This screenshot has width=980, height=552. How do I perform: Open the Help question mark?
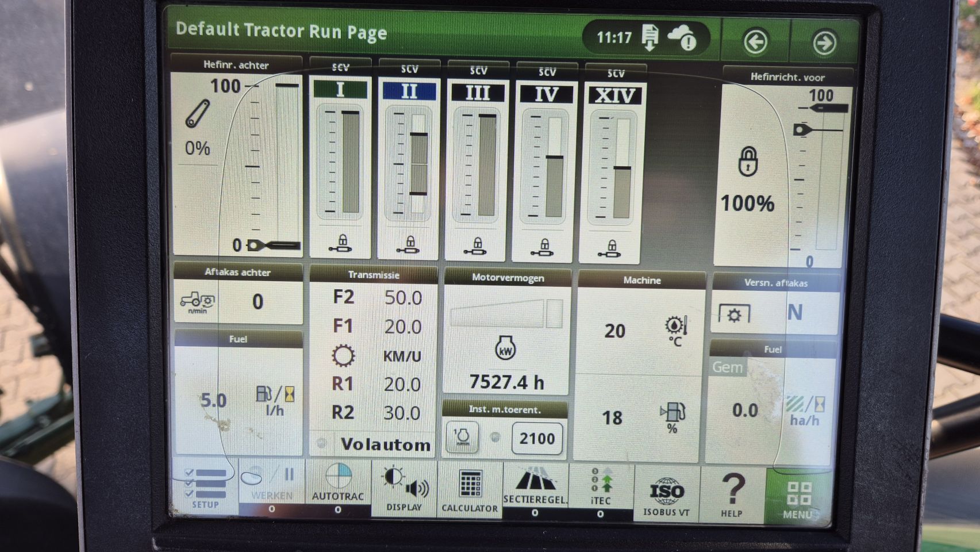[732, 494]
